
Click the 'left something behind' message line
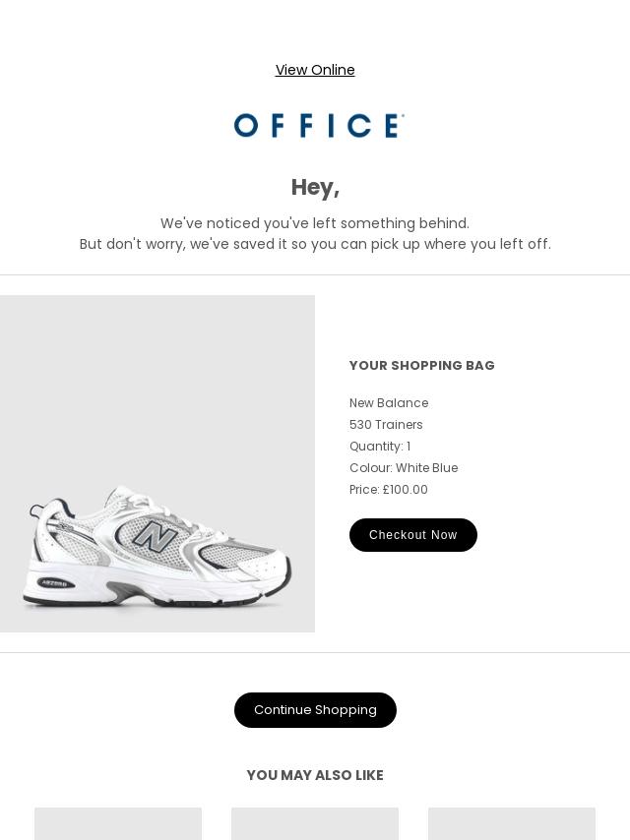point(315,223)
